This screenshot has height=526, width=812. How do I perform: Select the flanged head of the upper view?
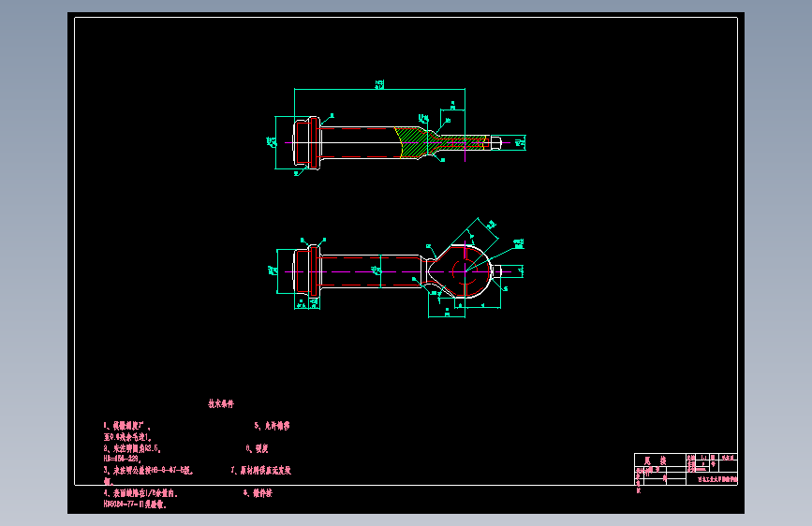tap(306, 143)
